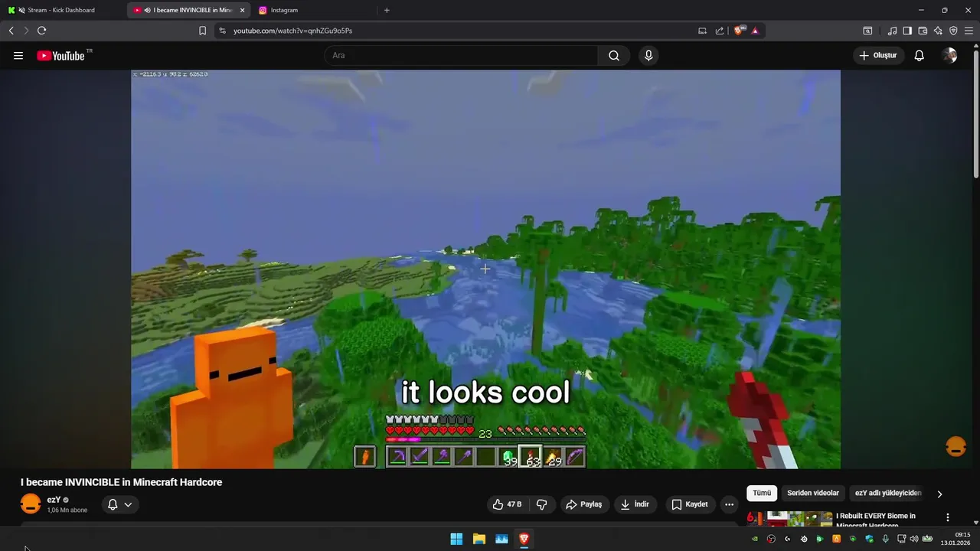Click the YouTube search magnifier button

click(614, 56)
